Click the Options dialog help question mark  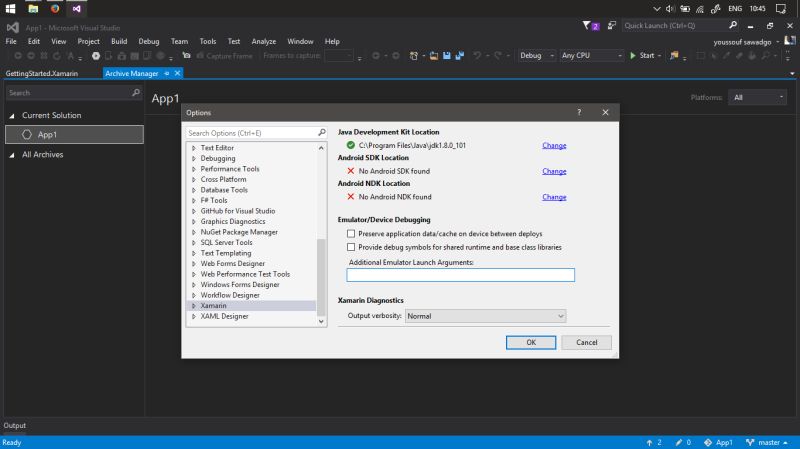[x=579, y=112]
